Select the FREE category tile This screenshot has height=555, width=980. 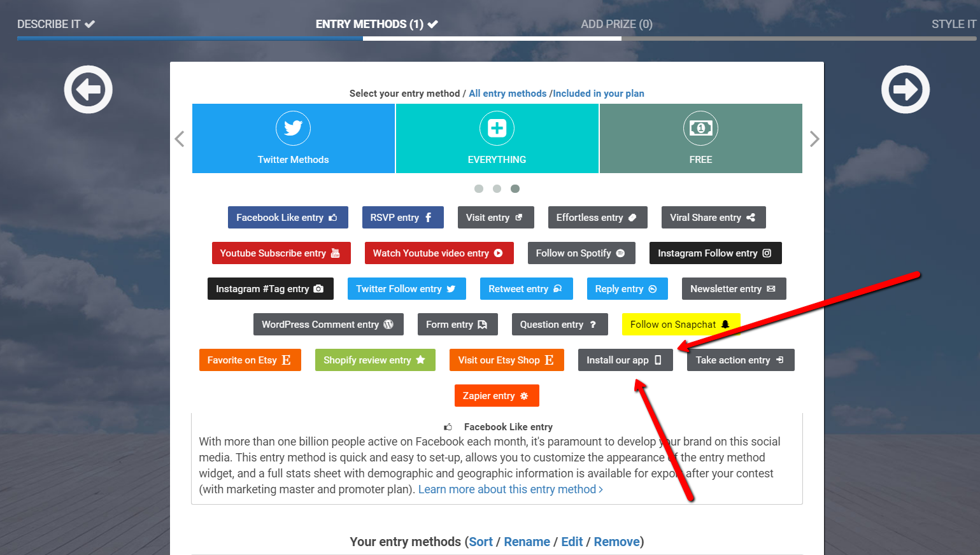click(x=701, y=139)
